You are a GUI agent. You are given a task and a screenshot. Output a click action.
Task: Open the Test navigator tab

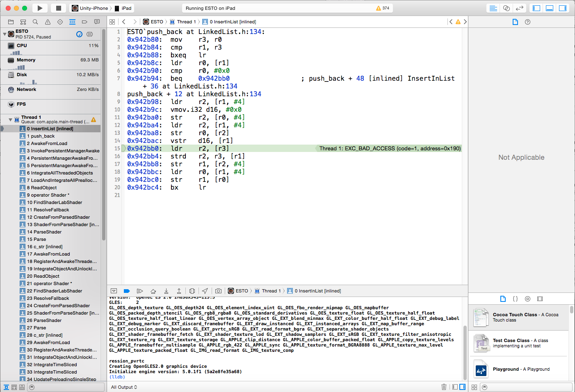tap(60, 22)
